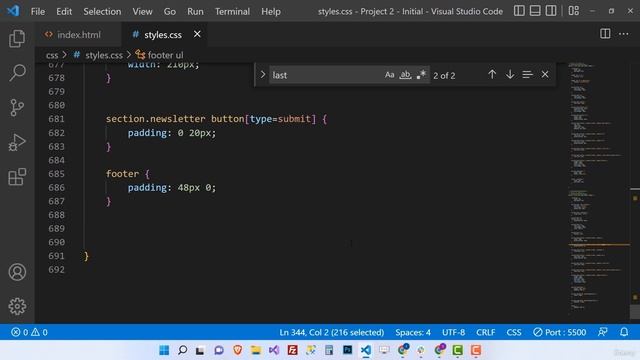The image size is (640, 360).
Task: Click the VS Code logo in title bar
Action: click(13, 11)
